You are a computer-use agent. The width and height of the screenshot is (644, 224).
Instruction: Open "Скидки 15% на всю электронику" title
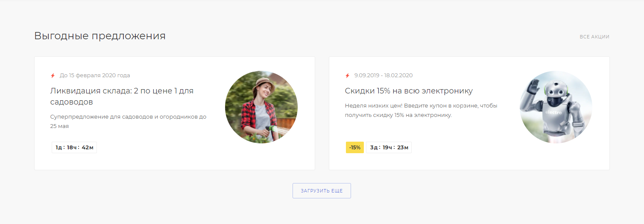[409, 91]
